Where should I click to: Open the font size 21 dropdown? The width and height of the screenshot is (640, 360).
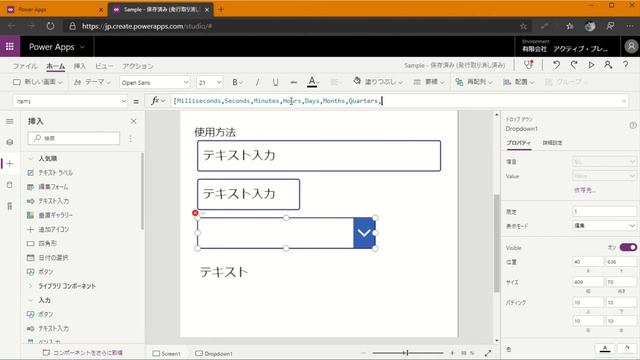(209, 82)
